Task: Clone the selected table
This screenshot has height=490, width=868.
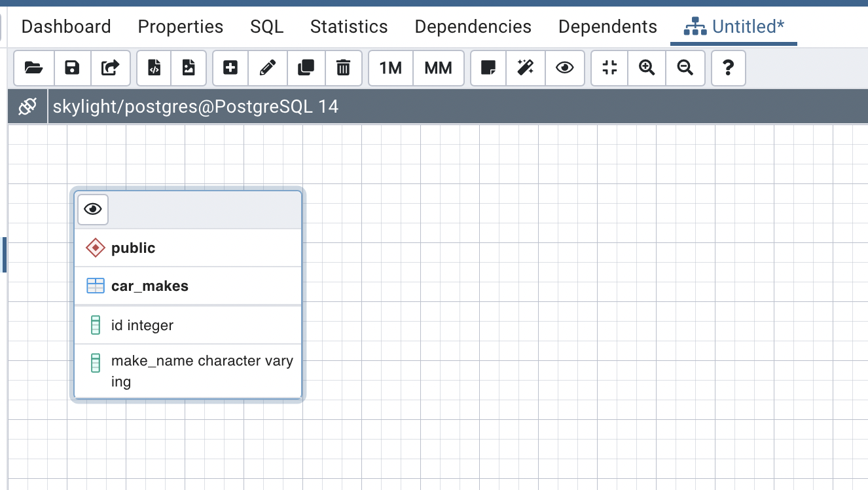Action: [306, 67]
